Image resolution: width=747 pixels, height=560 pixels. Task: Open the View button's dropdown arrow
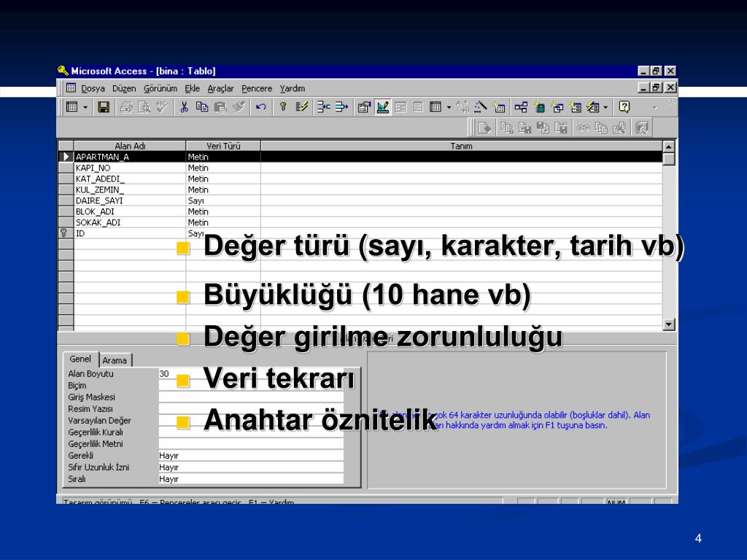point(85,107)
